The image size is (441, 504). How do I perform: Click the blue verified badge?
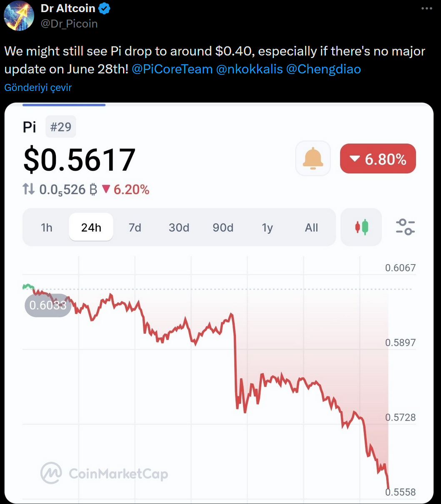(x=104, y=8)
